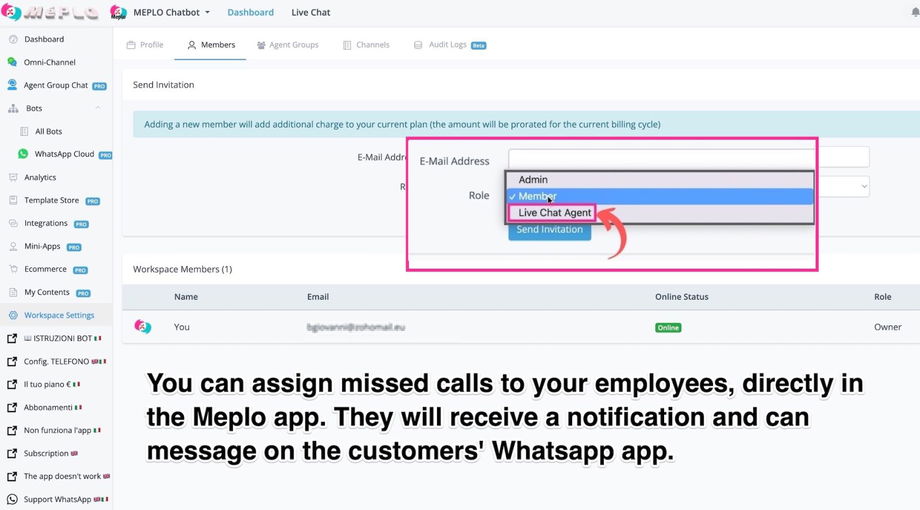Click the blurred owner email cell
The height and width of the screenshot is (510, 920).
[x=356, y=327]
